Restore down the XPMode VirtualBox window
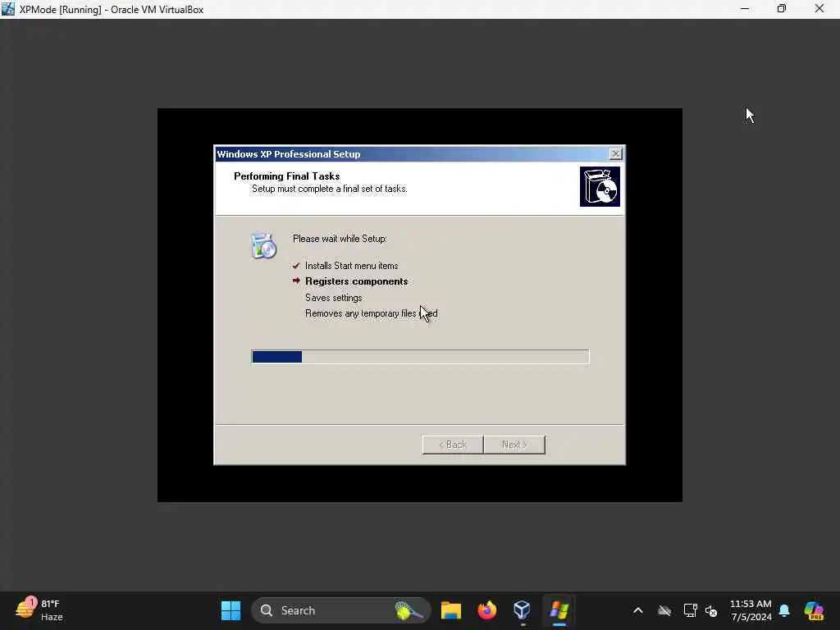This screenshot has width=840, height=630. (x=782, y=9)
